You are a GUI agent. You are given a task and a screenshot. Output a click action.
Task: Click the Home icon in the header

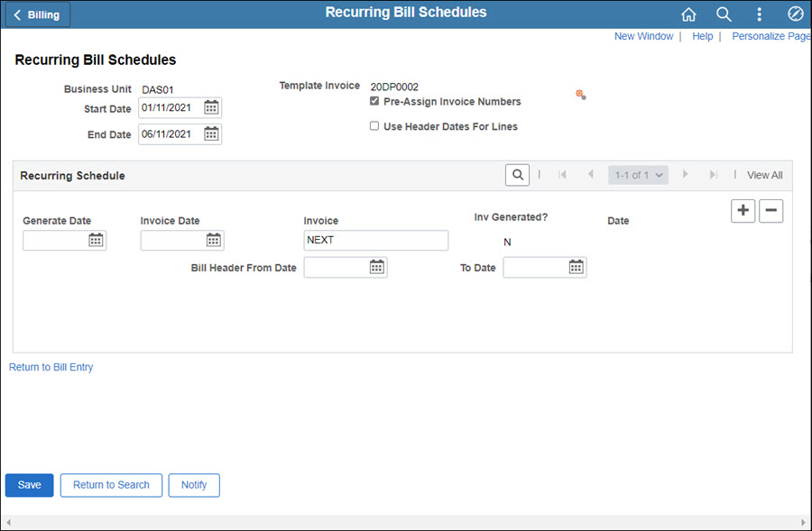pyautogui.click(x=688, y=14)
